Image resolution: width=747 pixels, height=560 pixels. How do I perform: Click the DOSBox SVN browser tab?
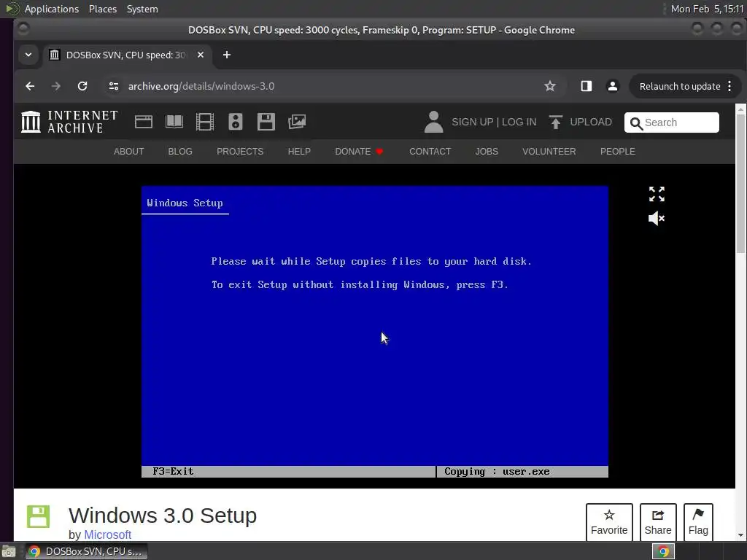(126, 55)
